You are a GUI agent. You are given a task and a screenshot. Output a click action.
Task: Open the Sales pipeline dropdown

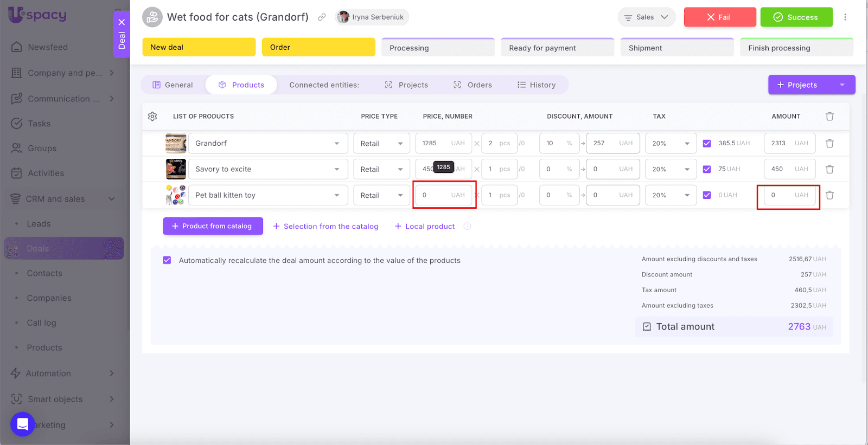[646, 17]
